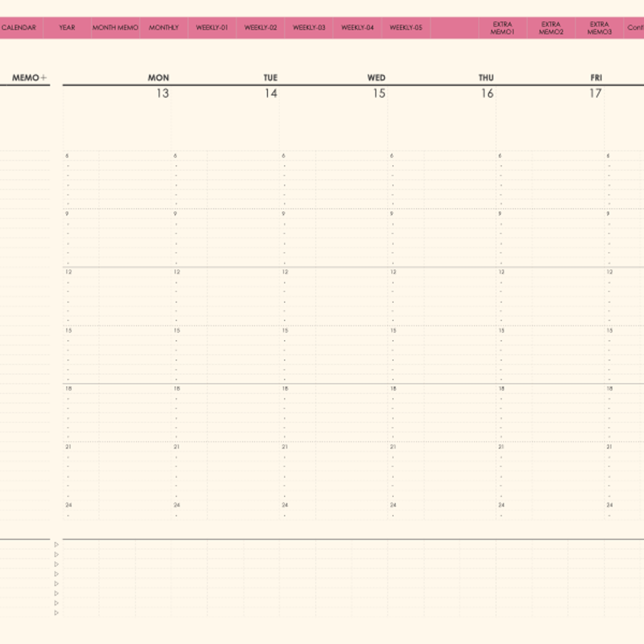
Task: Click the THU day header
Action: tap(486, 78)
